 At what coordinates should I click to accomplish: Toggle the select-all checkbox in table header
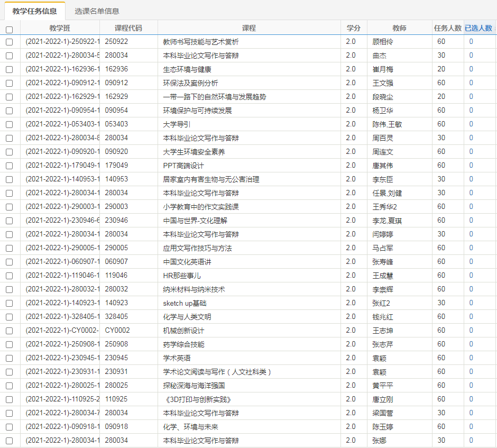click(x=9, y=30)
